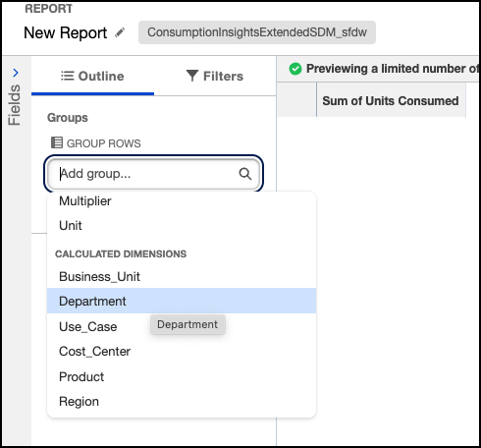Click the ConsumptionInsightsExtendedSDM_sfdw badge
The width and height of the screenshot is (481, 448).
click(257, 32)
